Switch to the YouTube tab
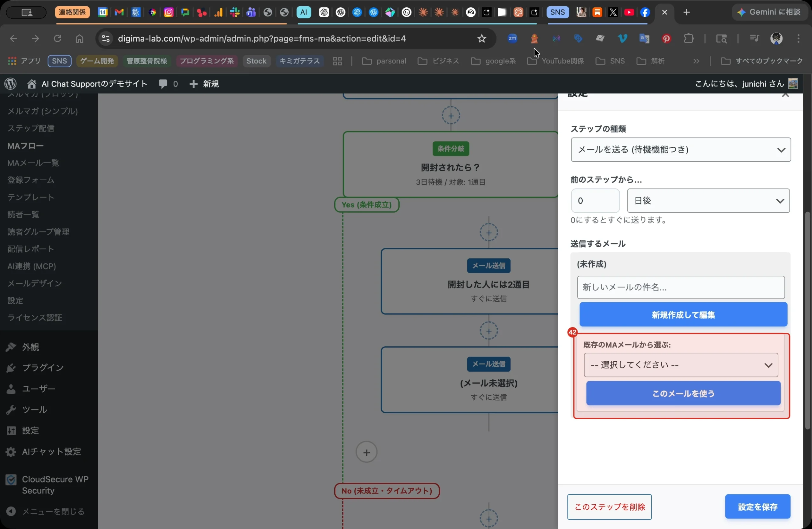The image size is (812, 529). [629, 13]
